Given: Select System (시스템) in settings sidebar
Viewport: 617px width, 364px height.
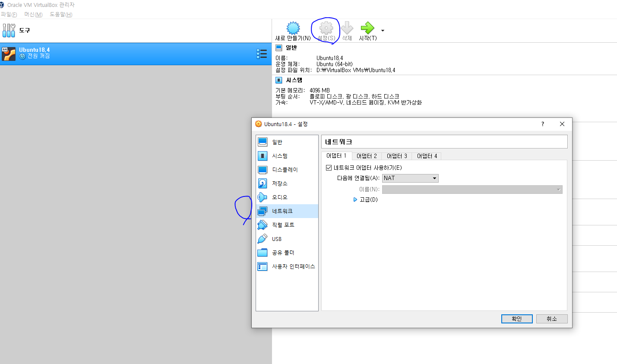Looking at the screenshot, I should click(287, 156).
